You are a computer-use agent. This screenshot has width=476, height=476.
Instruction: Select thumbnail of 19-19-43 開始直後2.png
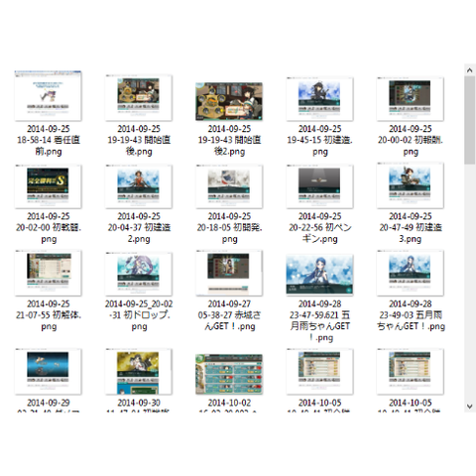(x=229, y=101)
